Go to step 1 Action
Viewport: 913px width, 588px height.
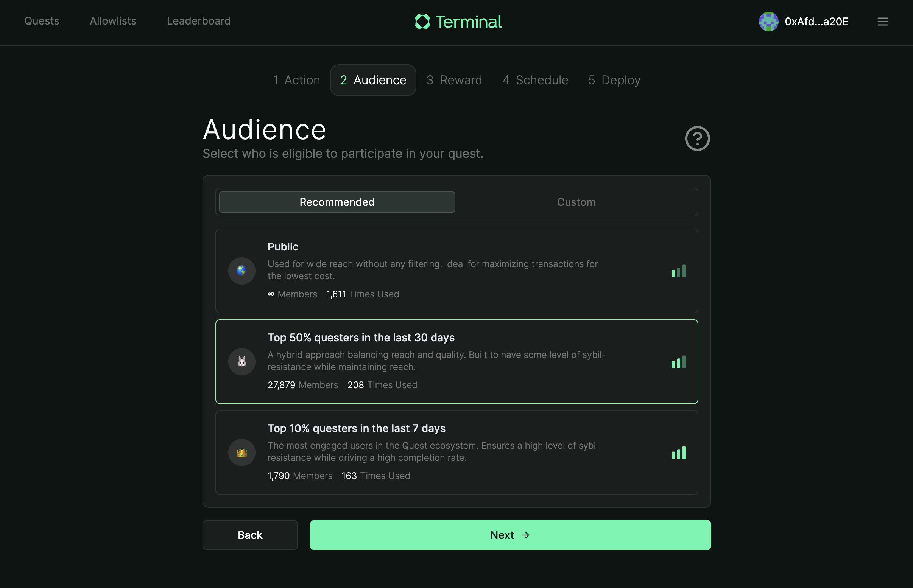tap(296, 80)
